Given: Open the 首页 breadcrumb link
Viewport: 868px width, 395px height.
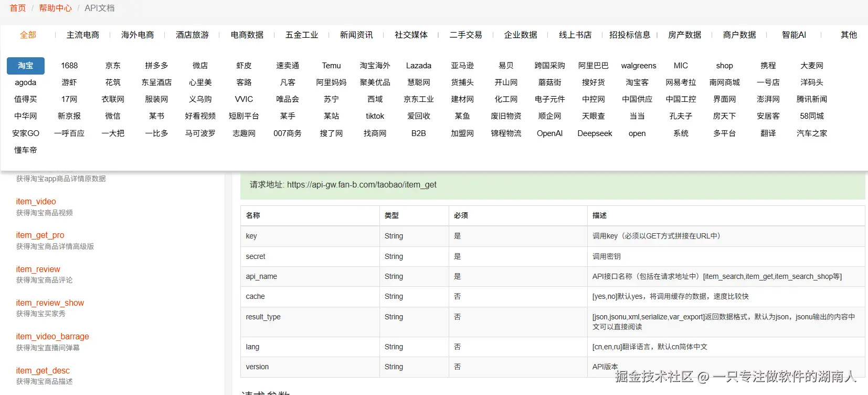Looking at the screenshot, I should coord(18,8).
